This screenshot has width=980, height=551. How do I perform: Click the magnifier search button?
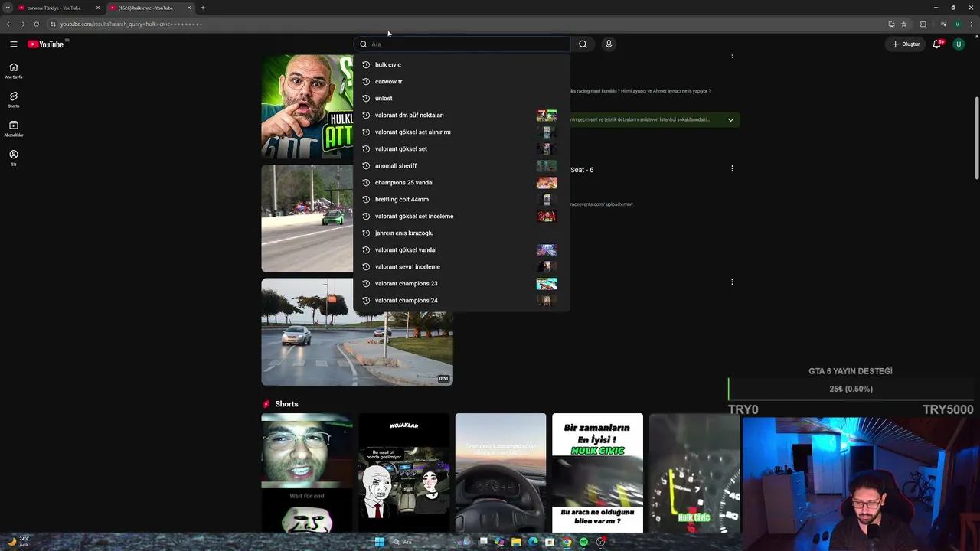[583, 44]
